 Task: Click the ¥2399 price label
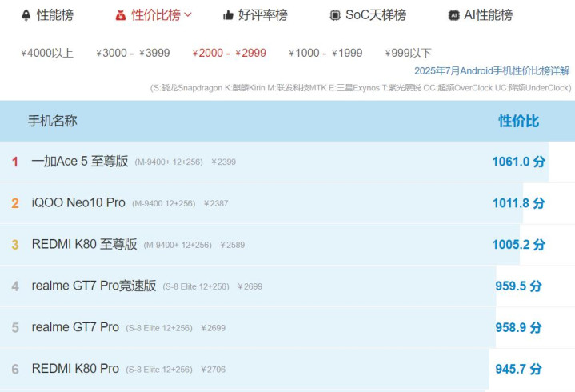click(x=224, y=162)
